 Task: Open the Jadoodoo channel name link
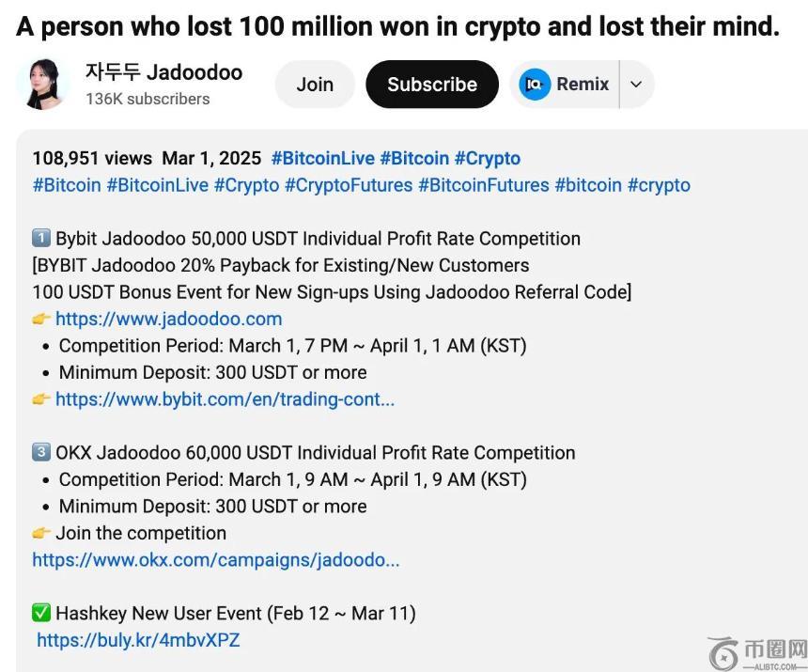163,72
